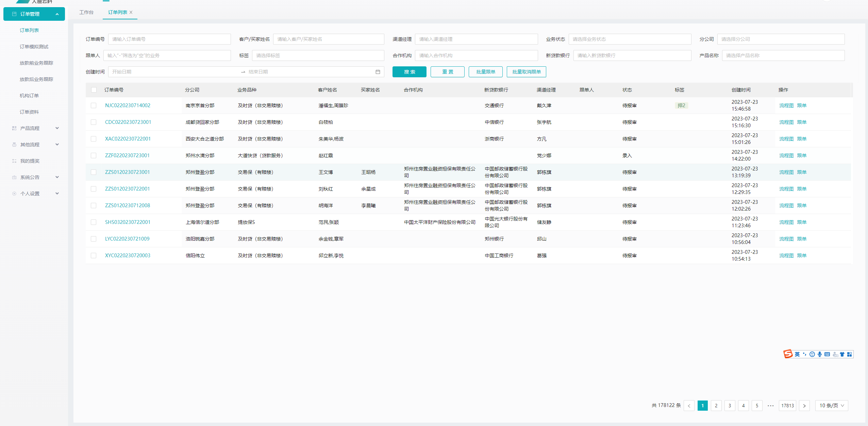Open 机构订单 in the sidebar
The height and width of the screenshot is (426, 868).
coord(29,96)
